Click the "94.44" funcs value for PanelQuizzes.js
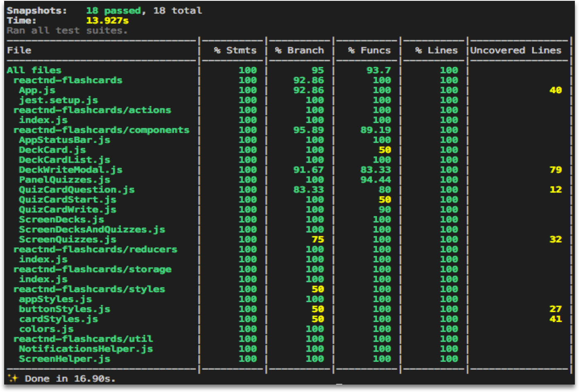This screenshot has width=579, height=392. point(376,180)
